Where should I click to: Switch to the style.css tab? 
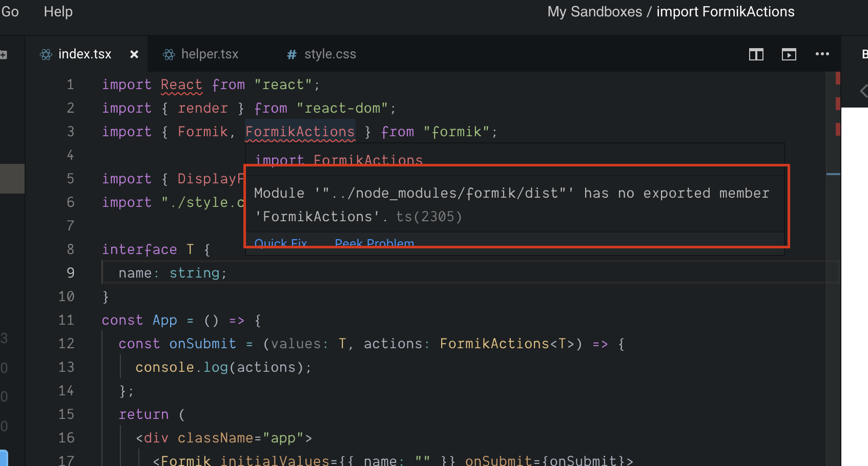330,54
